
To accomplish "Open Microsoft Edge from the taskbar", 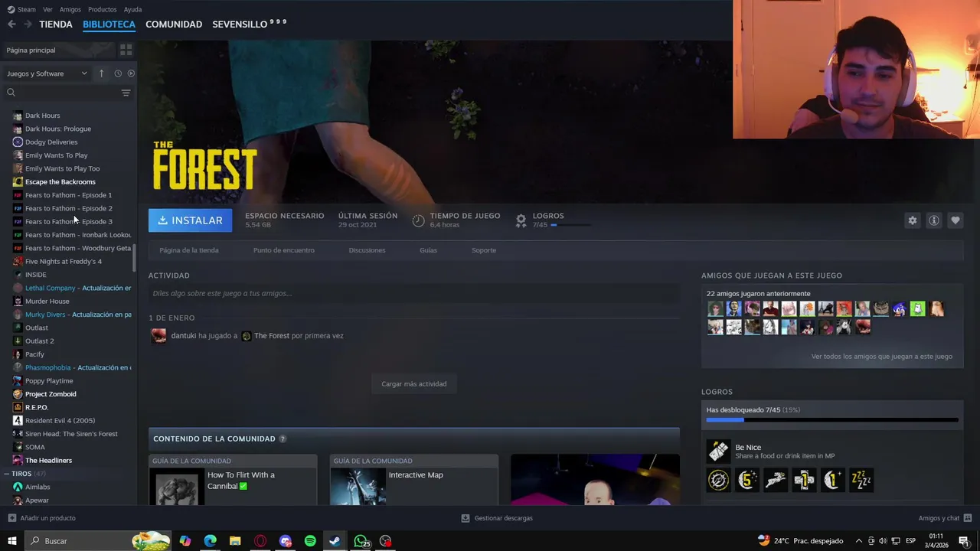I will 210,541.
